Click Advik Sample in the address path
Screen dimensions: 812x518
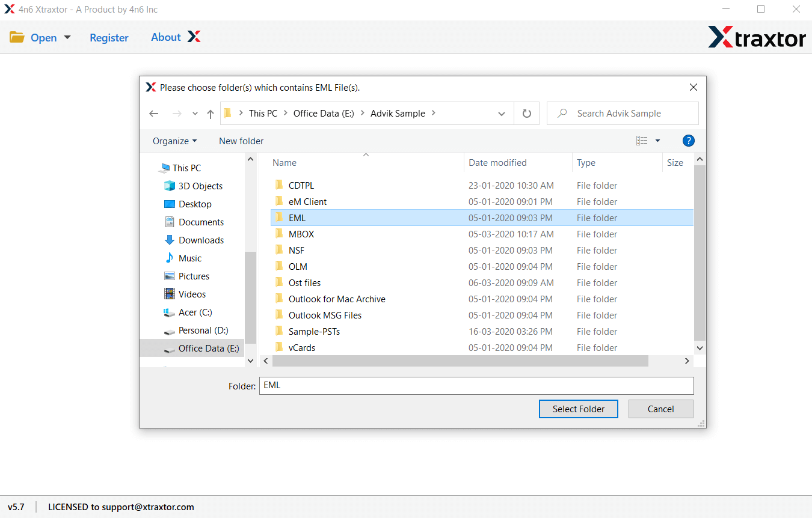pos(398,113)
